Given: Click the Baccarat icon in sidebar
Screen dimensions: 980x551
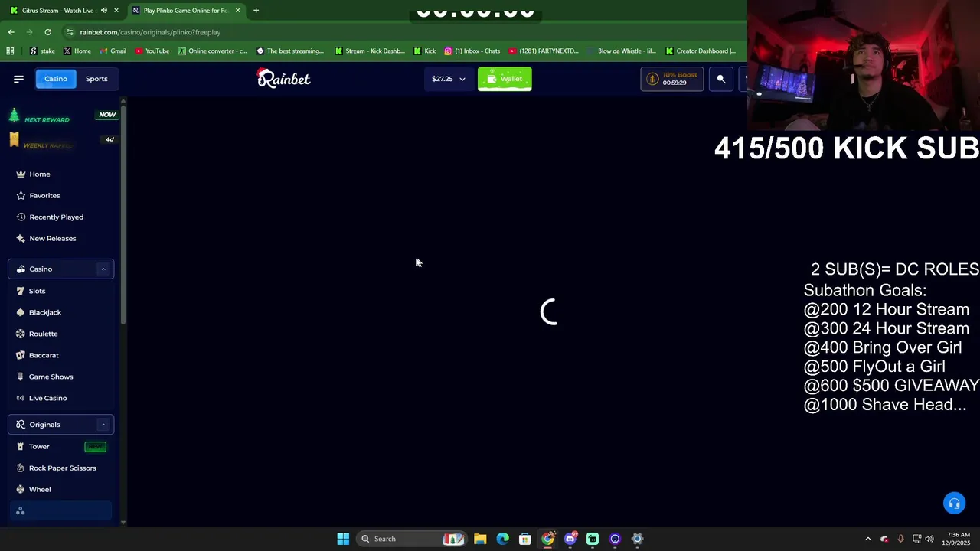Looking at the screenshot, I should 21,356.
